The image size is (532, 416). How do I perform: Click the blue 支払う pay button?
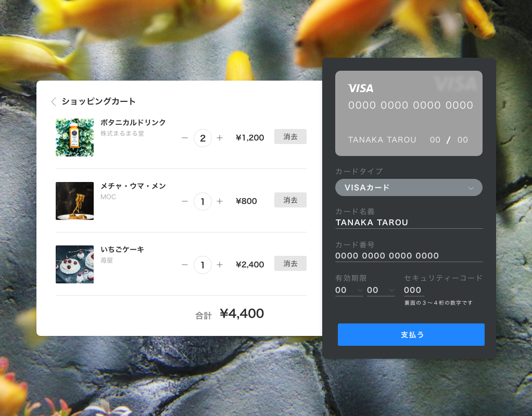pos(411,335)
